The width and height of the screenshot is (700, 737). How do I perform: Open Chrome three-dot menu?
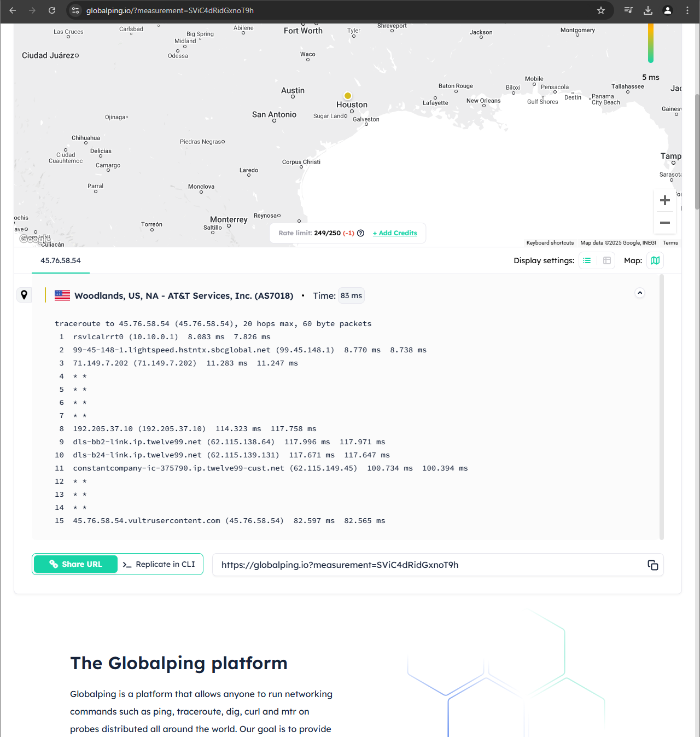[687, 10]
